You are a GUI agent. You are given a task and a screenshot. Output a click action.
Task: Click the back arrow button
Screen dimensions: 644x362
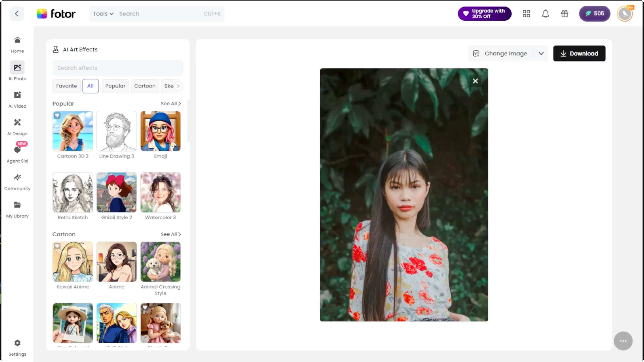click(x=17, y=13)
